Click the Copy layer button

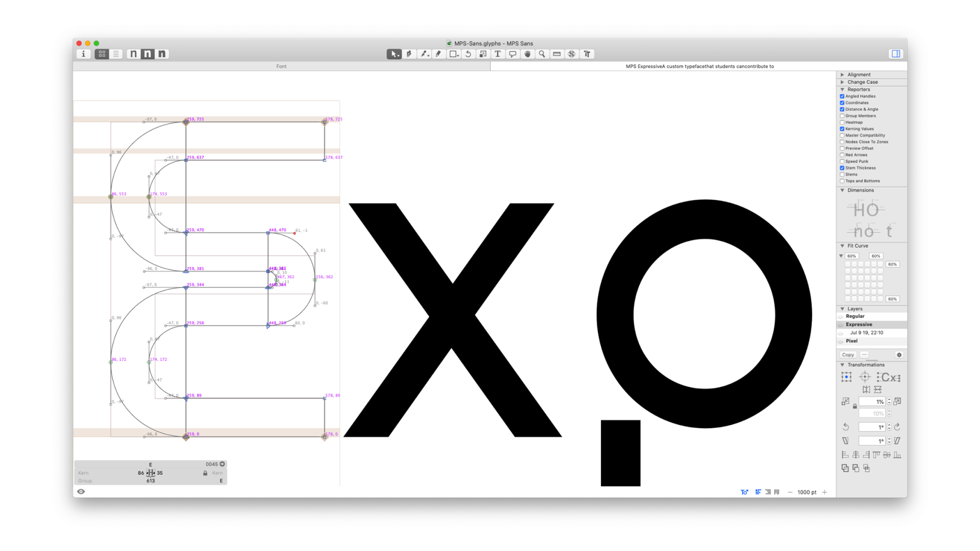coord(848,355)
